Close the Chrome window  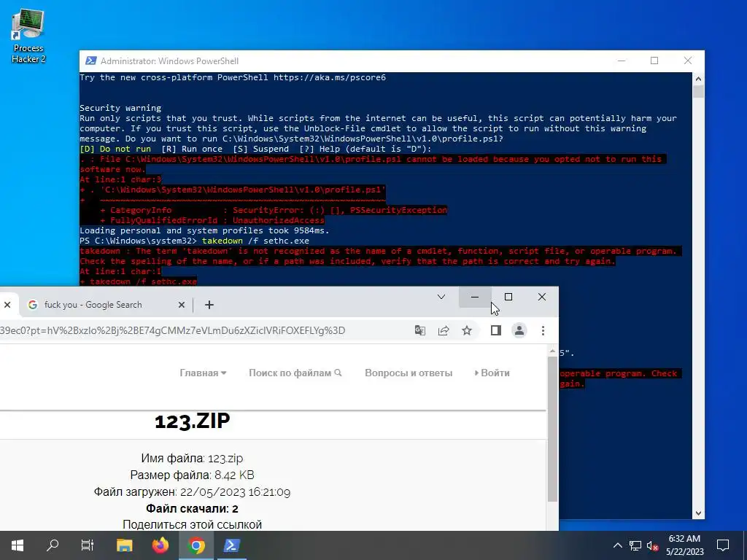coord(542,297)
